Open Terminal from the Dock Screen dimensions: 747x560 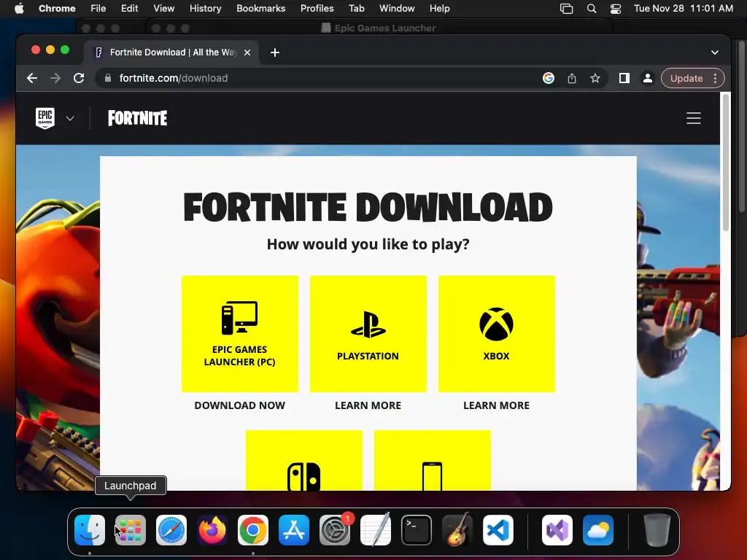[417, 530]
